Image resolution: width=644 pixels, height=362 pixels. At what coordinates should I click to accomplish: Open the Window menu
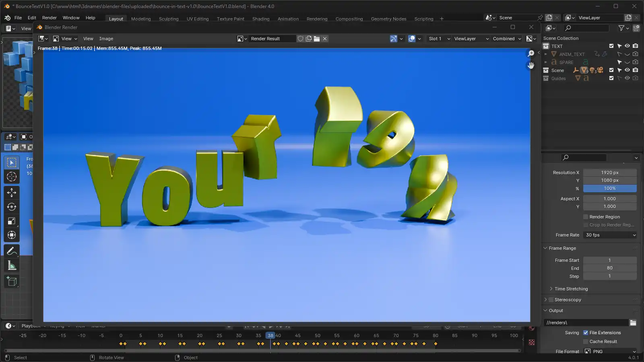[71, 18]
